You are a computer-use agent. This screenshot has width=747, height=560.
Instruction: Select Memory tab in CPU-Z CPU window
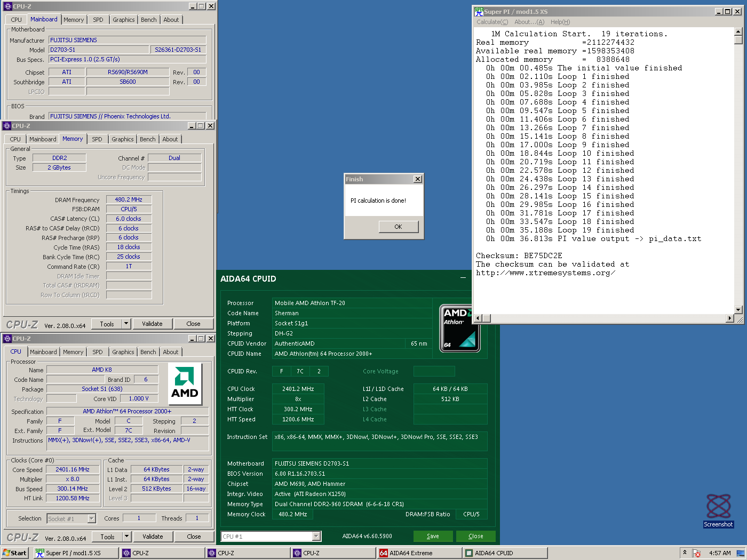pos(73,352)
